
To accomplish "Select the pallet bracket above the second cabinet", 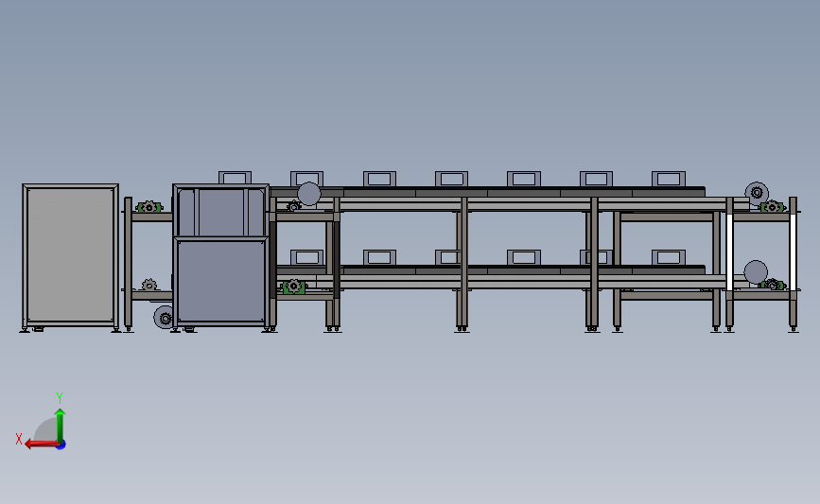I will 235,178.
